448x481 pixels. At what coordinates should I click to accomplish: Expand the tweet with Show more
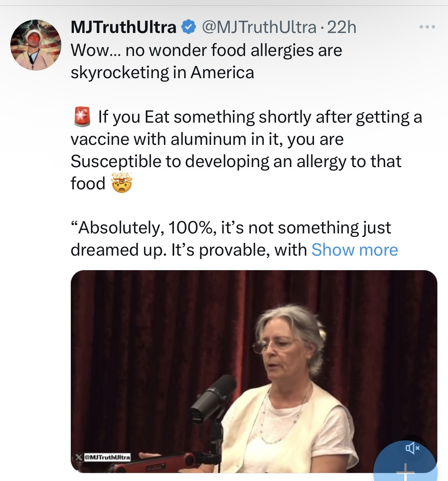pos(355,250)
